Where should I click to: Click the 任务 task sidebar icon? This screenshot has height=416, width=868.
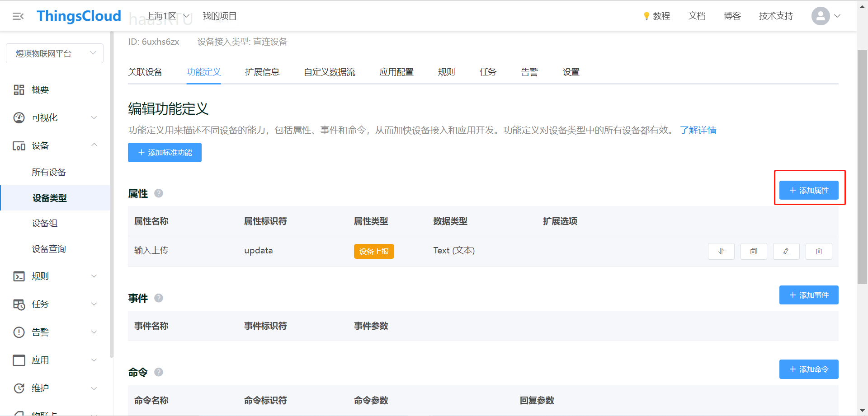tap(19, 304)
